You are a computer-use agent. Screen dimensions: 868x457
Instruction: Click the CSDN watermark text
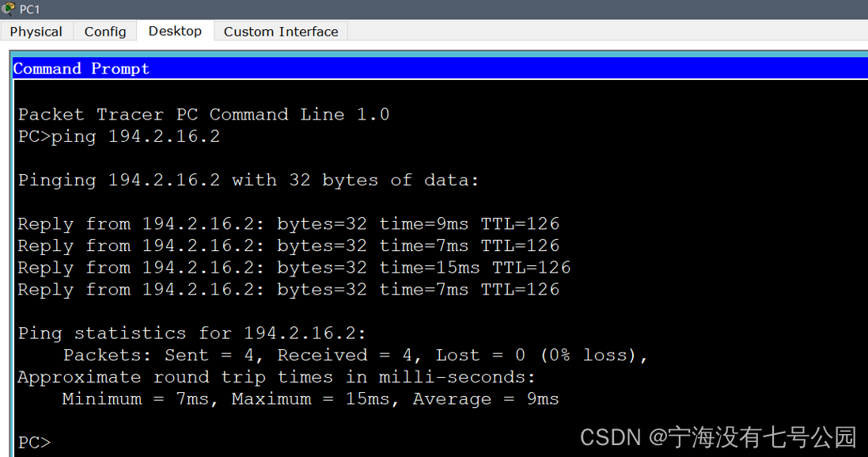(718, 436)
